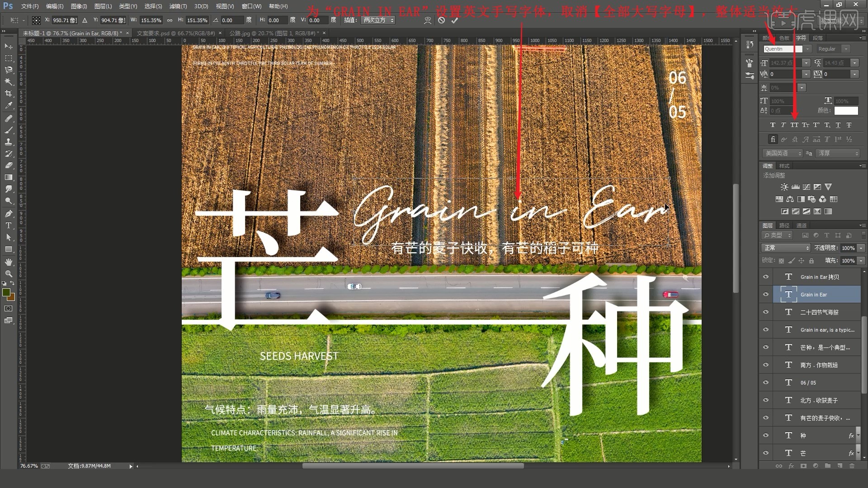Image resolution: width=868 pixels, height=488 pixels.
Task: Open the font size dropdown
Action: (806, 63)
